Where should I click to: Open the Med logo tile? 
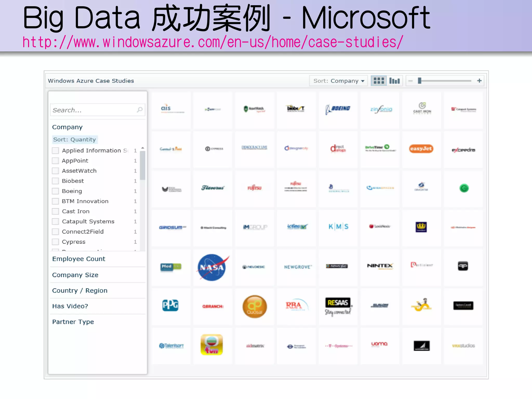click(x=171, y=267)
